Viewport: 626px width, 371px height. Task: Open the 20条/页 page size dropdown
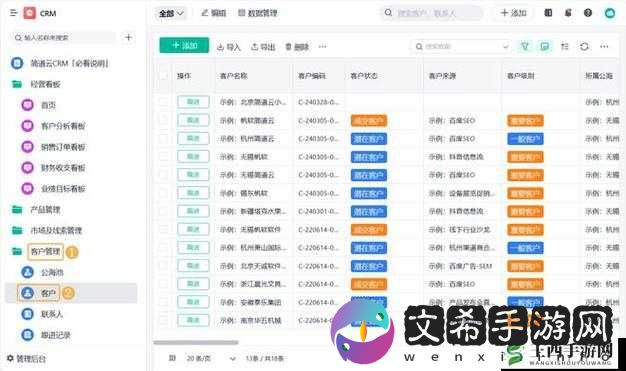pos(211,358)
